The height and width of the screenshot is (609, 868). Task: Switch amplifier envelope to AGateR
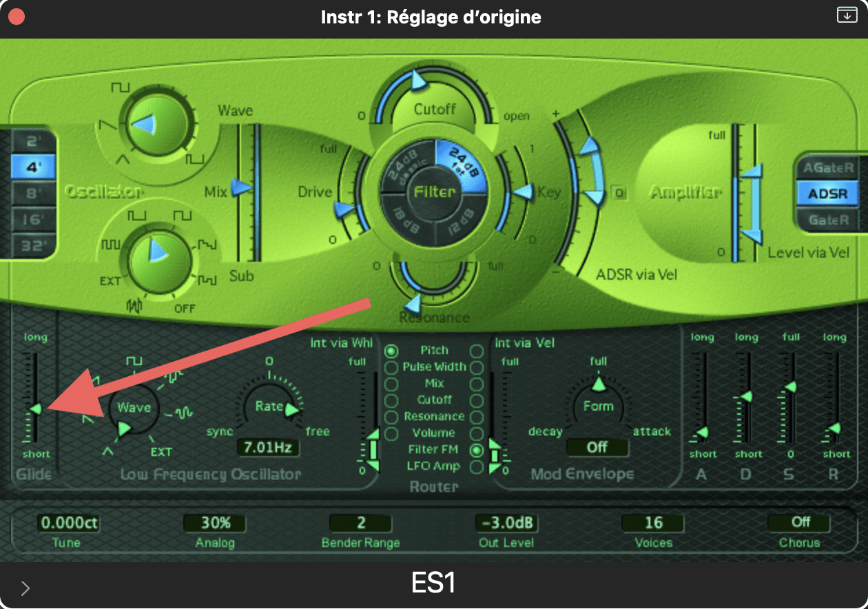(827, 167)
